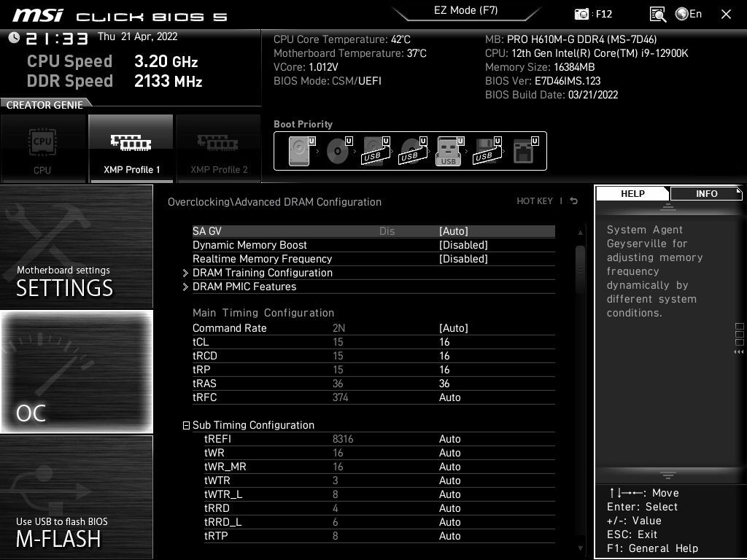Collapse Sub Timing Configuration section
The width and height of the screenshot is (747, 560).
click(x=186, y=425)
